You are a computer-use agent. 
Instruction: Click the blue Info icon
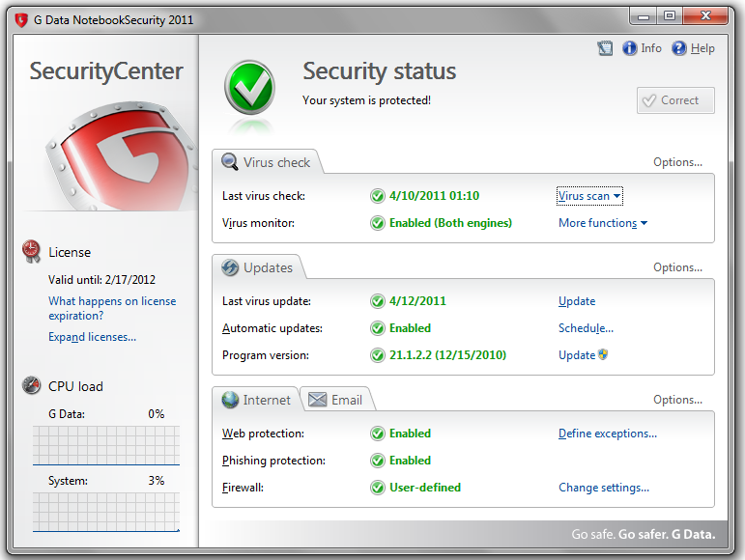click(x=630, y=48)
